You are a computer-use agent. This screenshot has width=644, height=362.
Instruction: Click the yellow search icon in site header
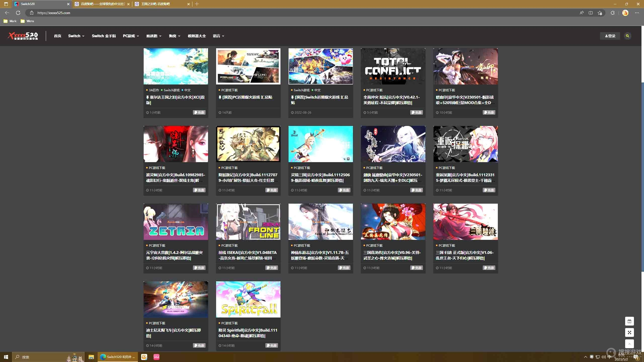627,36
